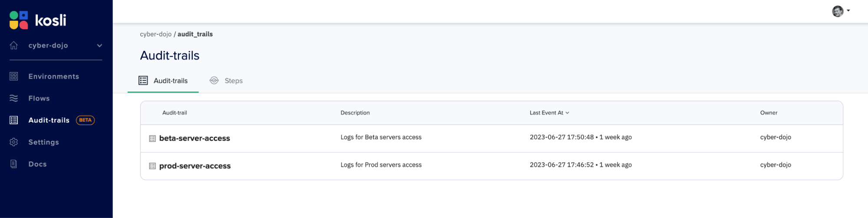Image resolution: width=868 pixels, height=218 pixels.
Task: Click the Settings gear icon in sidebar
Action: (x=14, y=142)
